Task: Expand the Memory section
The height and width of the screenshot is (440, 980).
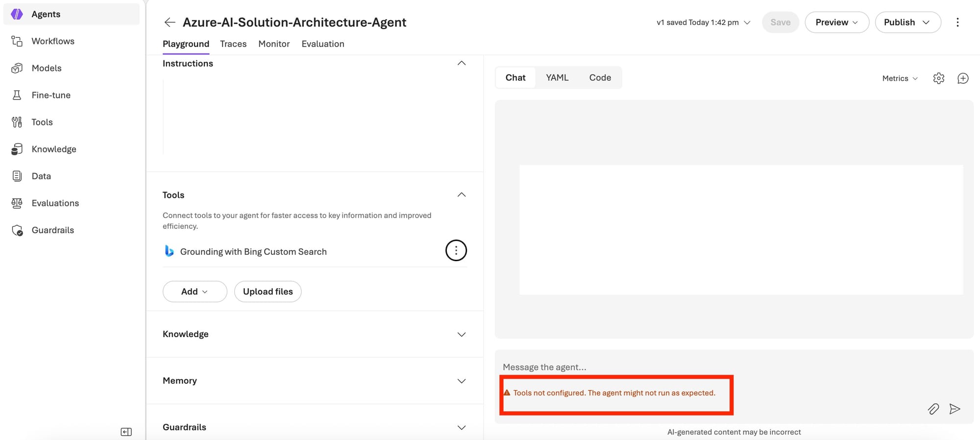Action: [461, 381]
